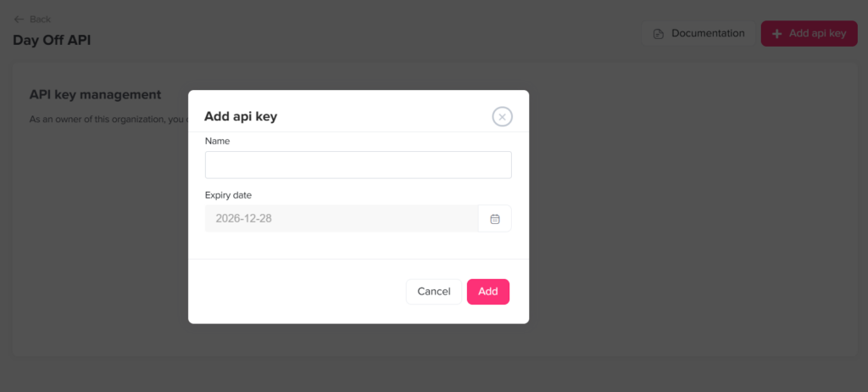Close the Add api key dialog
The image size is (868, 392).
[502, 117]
